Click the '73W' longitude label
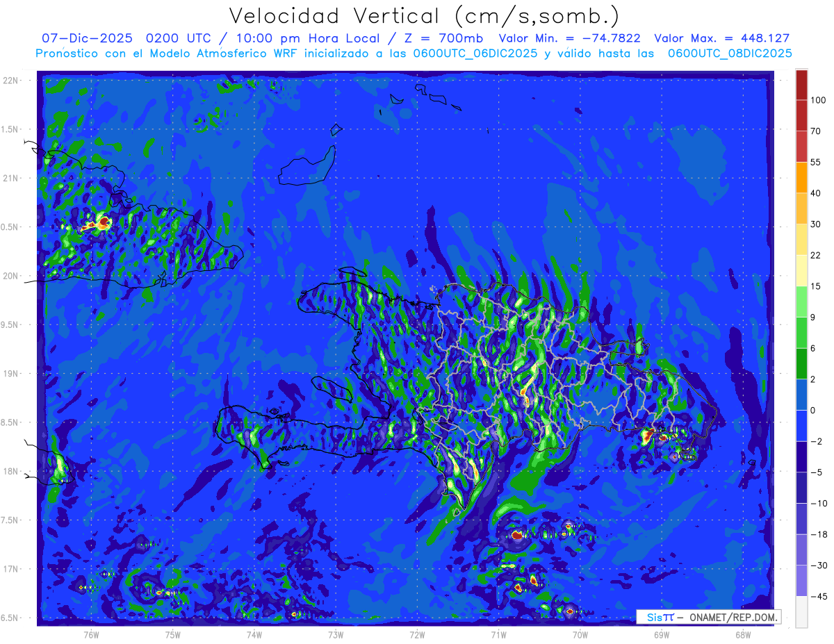The width and height of the screenshot is (834, 644). tap(336, 634)
